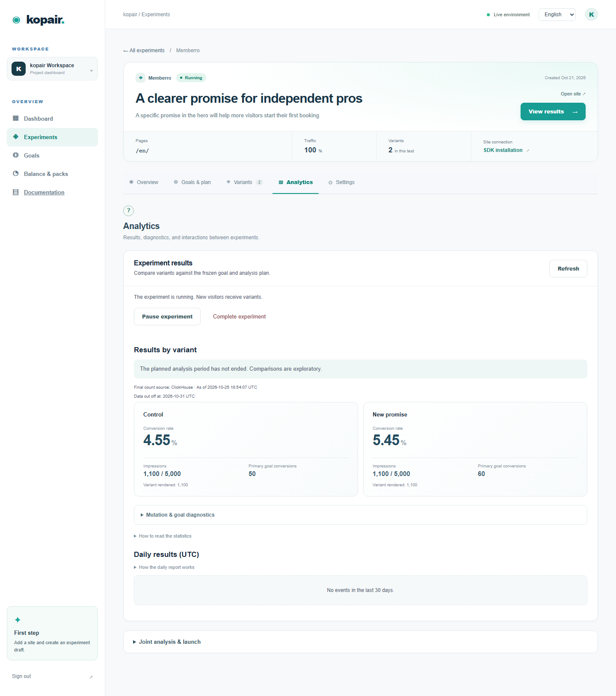Click the kopair Workspace K badge

pos(18,68)
